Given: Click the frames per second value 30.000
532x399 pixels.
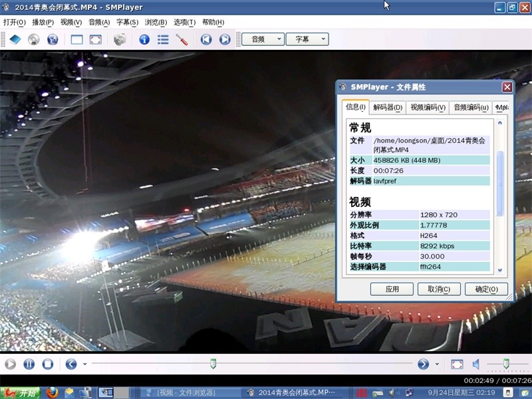Looking at the screenshot, I should click(x=432, y=256).
